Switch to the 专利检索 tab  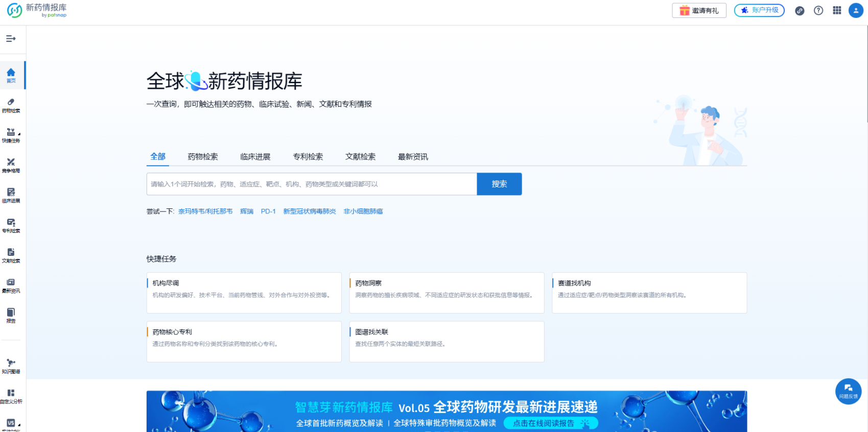coord(308,157)
